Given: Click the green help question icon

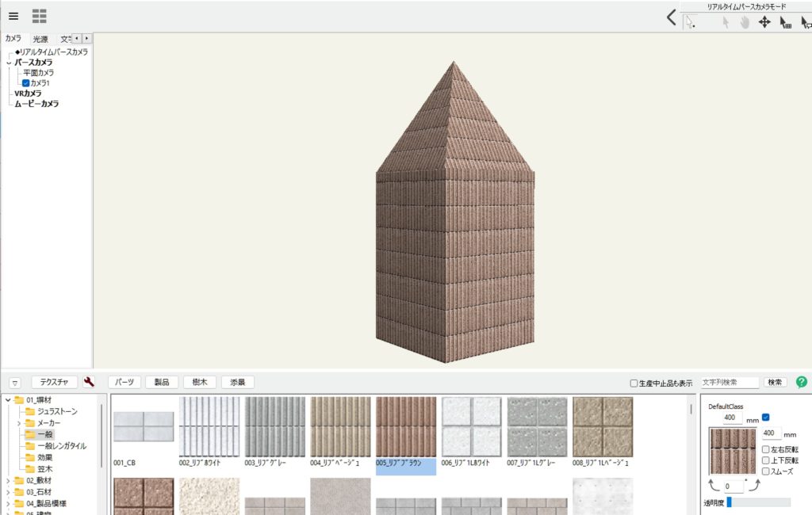Looking at the screenshot, I should click(801, 382).
